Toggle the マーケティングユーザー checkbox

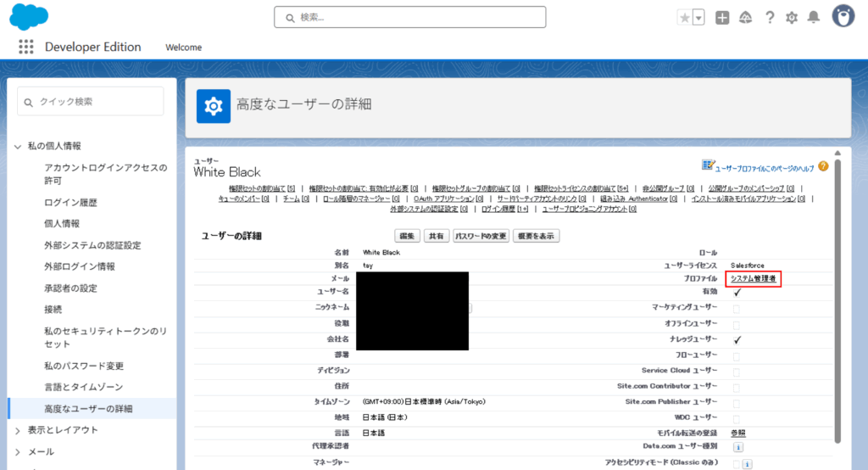tap(737, 307)
